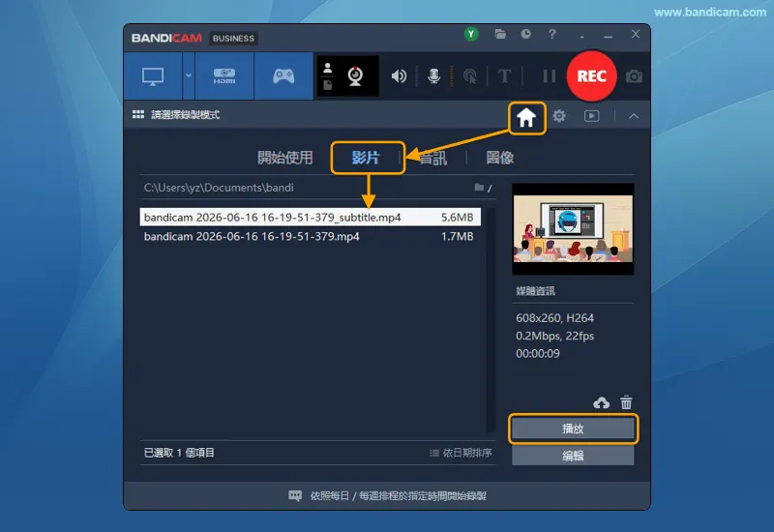Click the 608x260, H264 media info

point(554,318)
